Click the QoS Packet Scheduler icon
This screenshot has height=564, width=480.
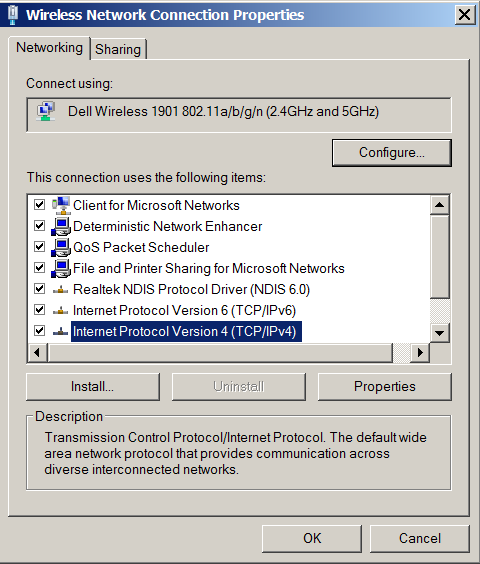tap(60, 247)
